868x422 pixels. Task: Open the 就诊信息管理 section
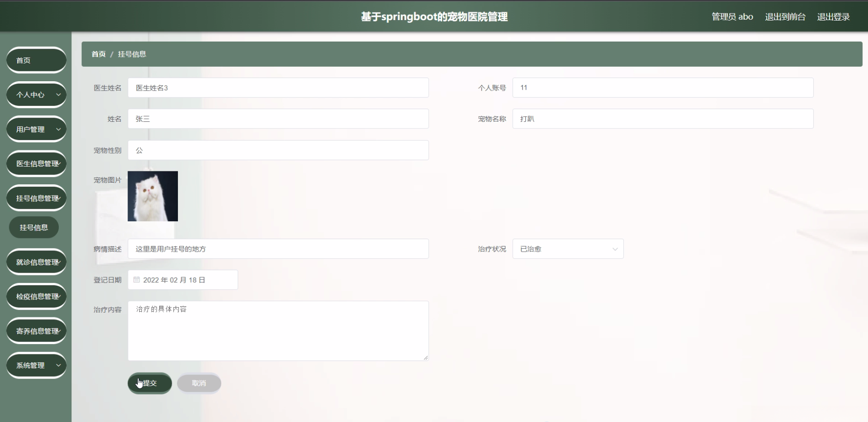(36, 261)
